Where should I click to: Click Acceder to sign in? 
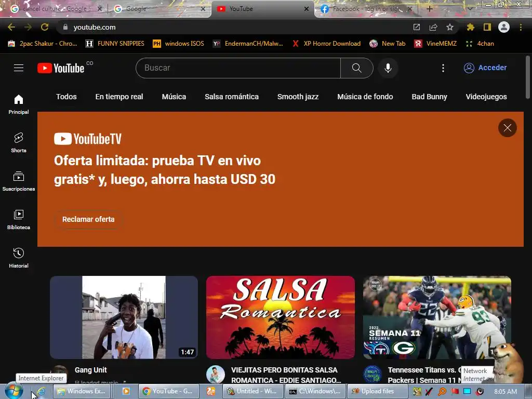[485, 68]
